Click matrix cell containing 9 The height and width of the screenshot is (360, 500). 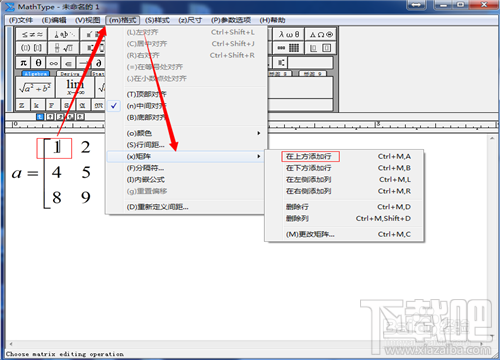point(86,197)
